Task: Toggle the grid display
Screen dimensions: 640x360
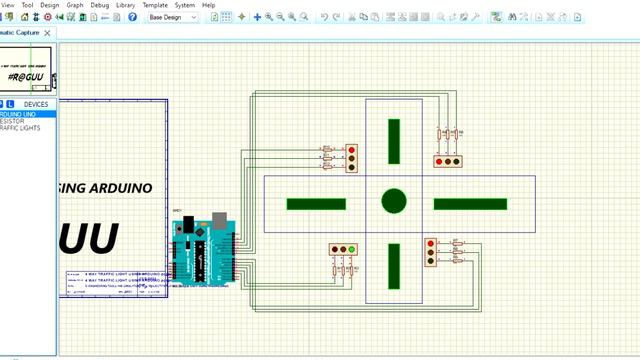Action: pyautogui.click(x=226, y=17)
